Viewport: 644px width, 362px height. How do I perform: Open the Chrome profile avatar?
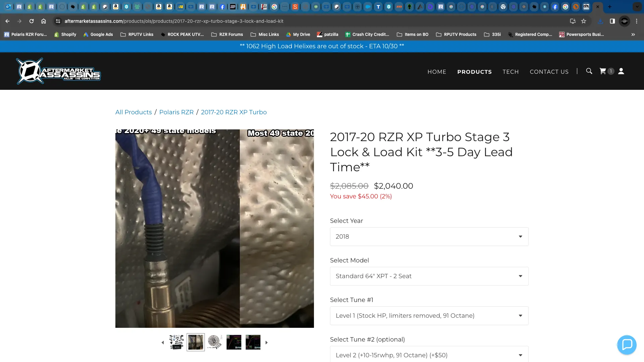(x=625, y=21)
